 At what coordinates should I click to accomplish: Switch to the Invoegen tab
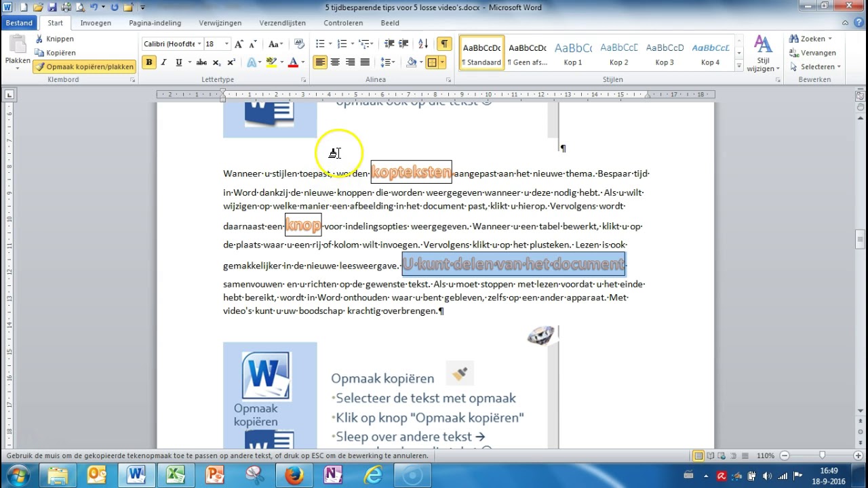(x=96, y=23)
